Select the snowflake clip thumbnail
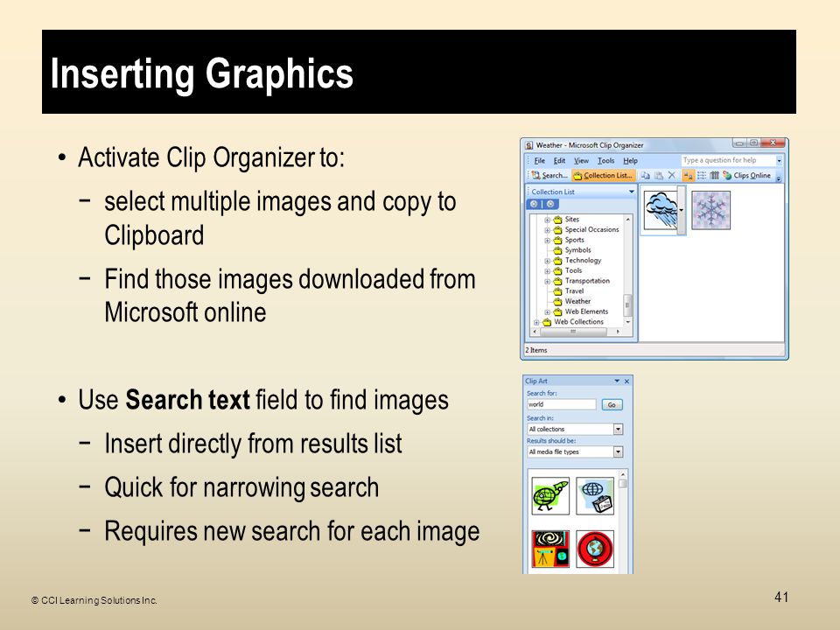The height and width of the screenshot is (630, 840). (710, 210)
